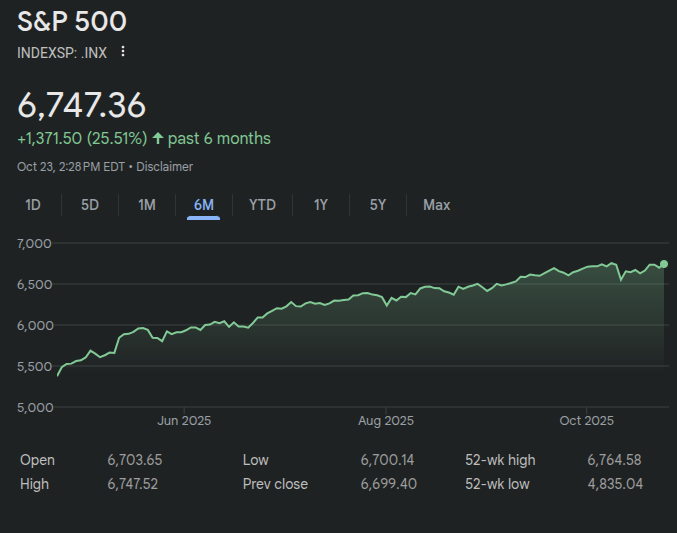Viewport: 677px width, 533px height.
Task: Click the S&P 500 title
Action: point(72,21)
